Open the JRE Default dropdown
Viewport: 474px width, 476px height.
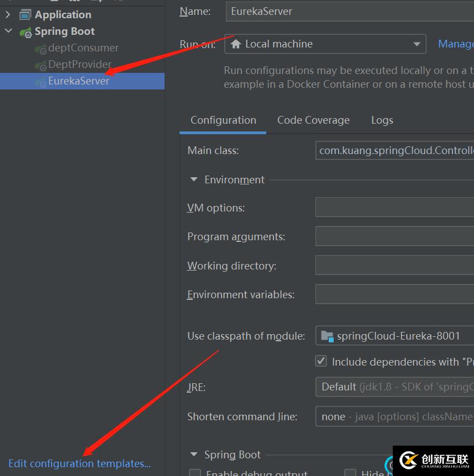395,387
